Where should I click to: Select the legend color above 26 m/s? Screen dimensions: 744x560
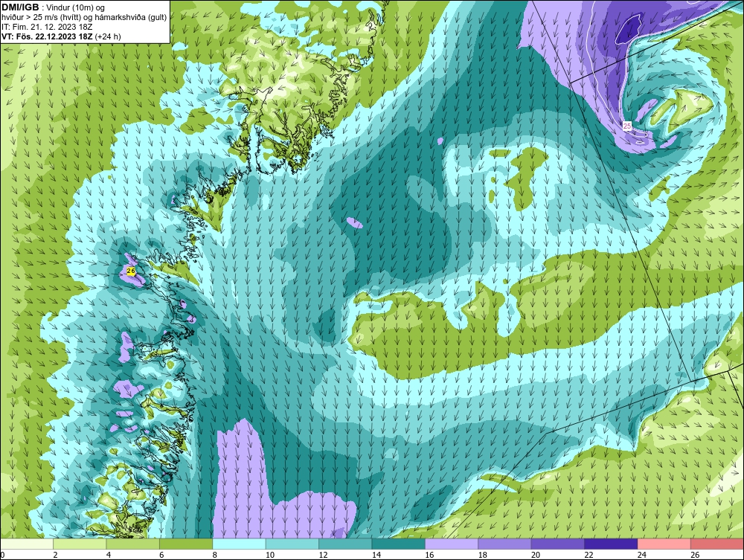click(x=717, y=544)
